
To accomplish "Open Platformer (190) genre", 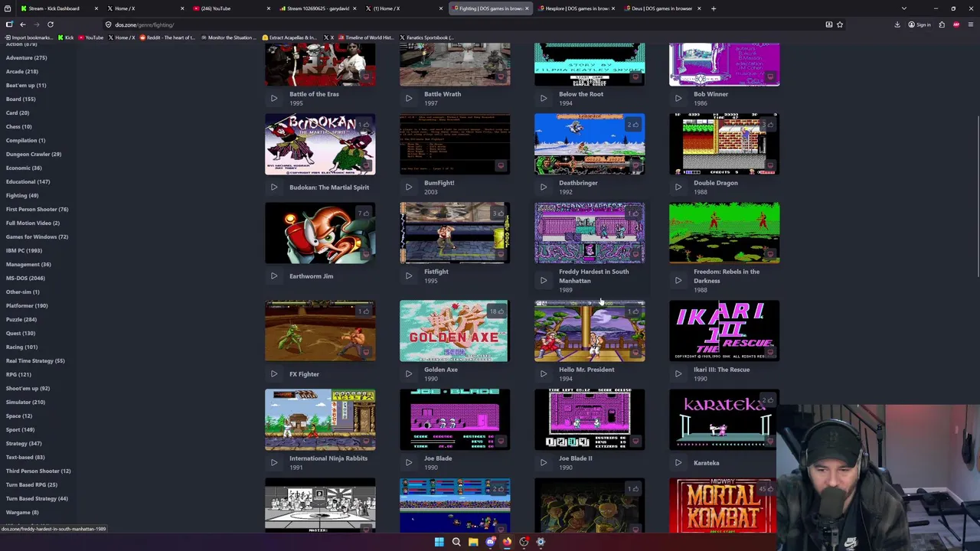I will pyautogui.click(x=27, y=305).
